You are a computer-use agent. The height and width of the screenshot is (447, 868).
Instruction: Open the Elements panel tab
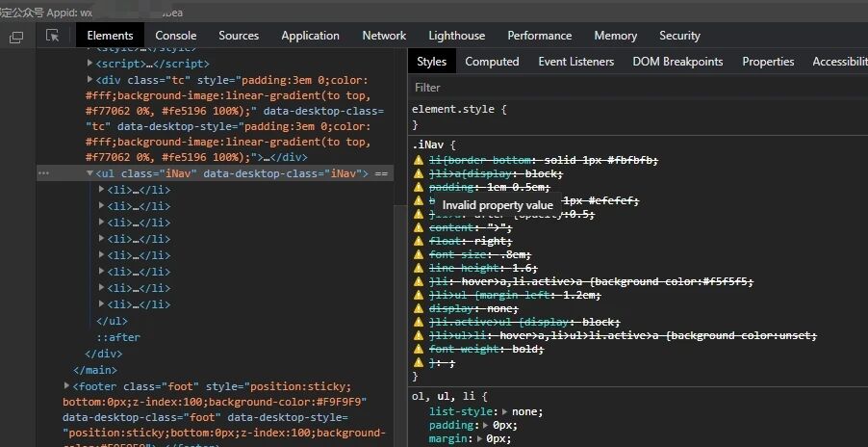tap(110, 36)
